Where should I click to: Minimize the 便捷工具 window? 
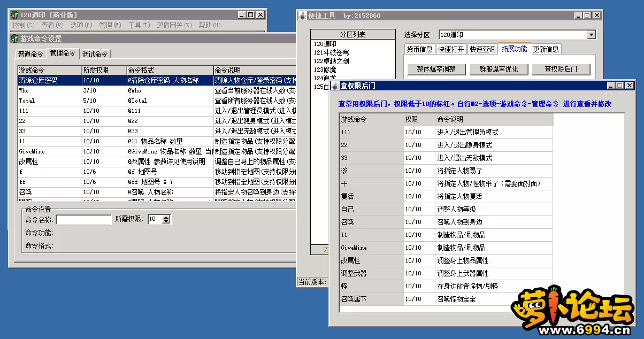click(578, 16)
